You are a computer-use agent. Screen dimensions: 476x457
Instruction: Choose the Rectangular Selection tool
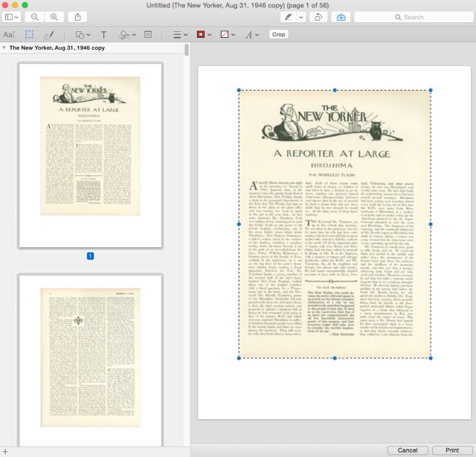click(x=30, y=35)
